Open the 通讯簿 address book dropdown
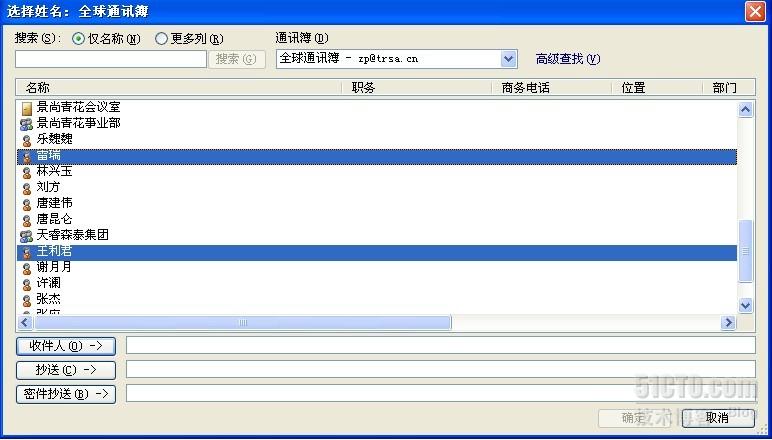This screenshot has width=772, height=440. tap(508, 59)
